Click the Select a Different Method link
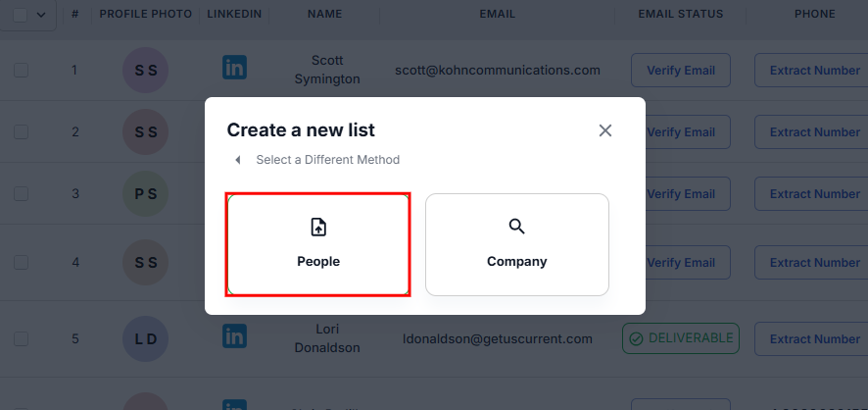 [327, 160]
